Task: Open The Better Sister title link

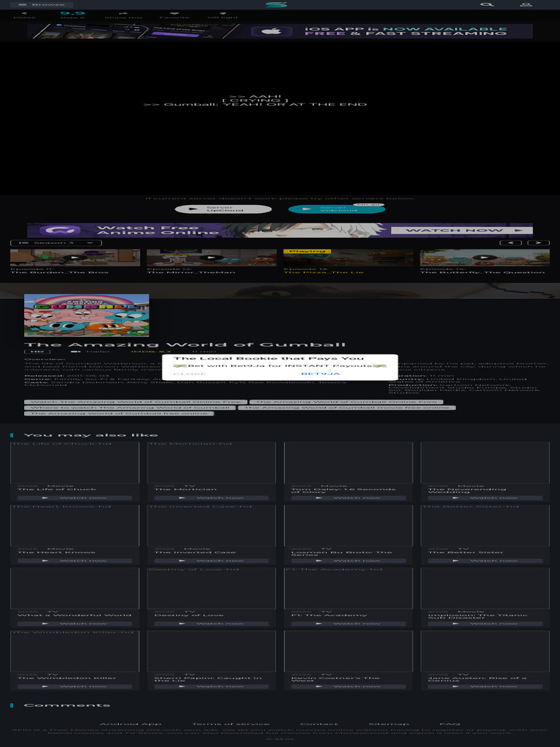Action: pyautogui.click(x=465, y=552)
